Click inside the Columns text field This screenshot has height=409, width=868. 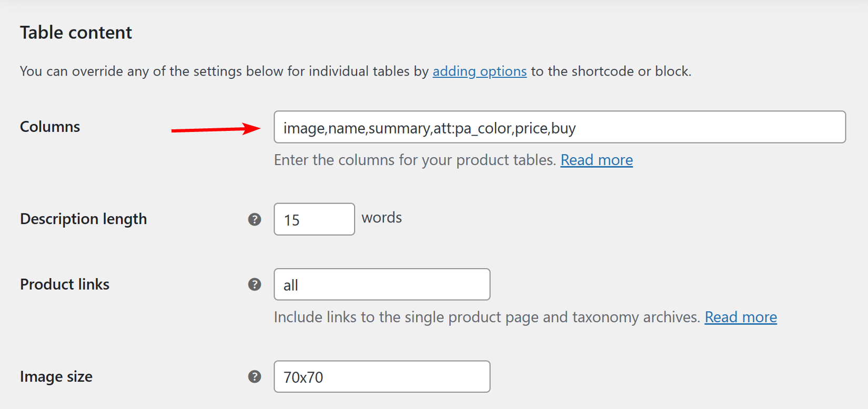tap(526, 127)
